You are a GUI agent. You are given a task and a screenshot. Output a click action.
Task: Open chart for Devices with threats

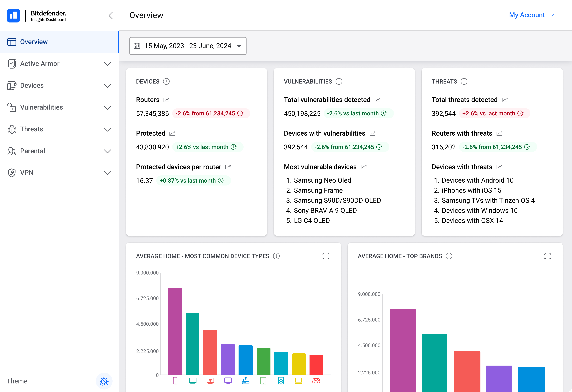tap(499, 167)
